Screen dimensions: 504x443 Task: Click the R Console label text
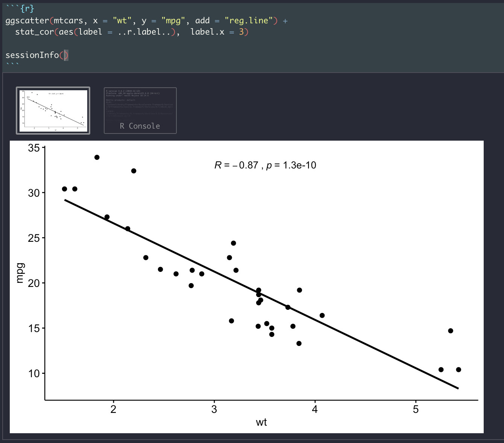click(140, 126)
